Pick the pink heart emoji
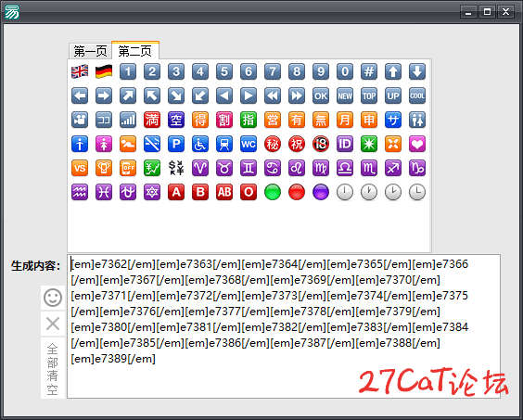The height and width of the screenshot is (420, 523). point(417,144)
